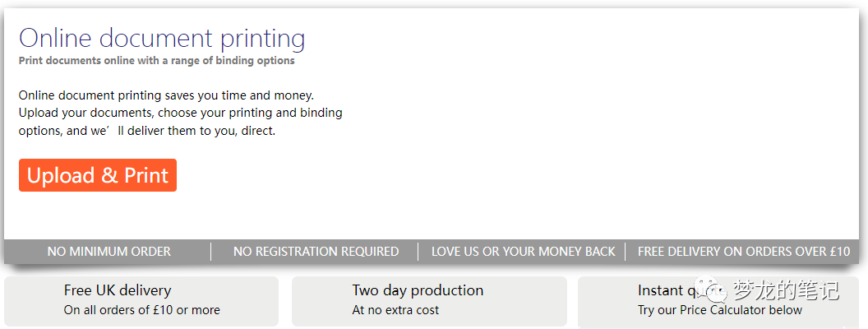Click the 'On all orders of £10 or more' text

point(141,310)
